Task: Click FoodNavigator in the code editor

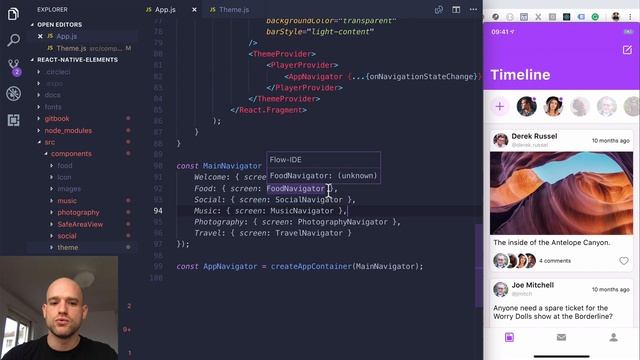Action: pos(296,189)
